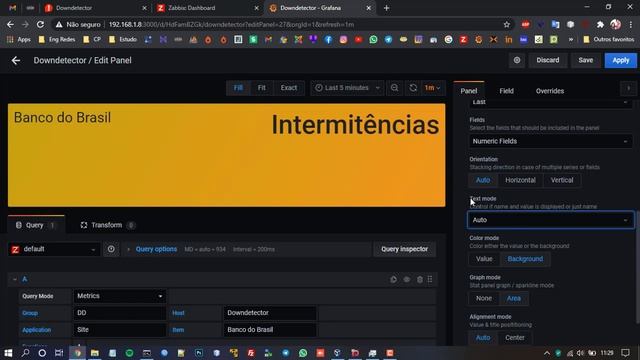Open the Zabbix bookmark icon
Image resolution: width=640 pixels, height=360 pixels.
point(463,40)
